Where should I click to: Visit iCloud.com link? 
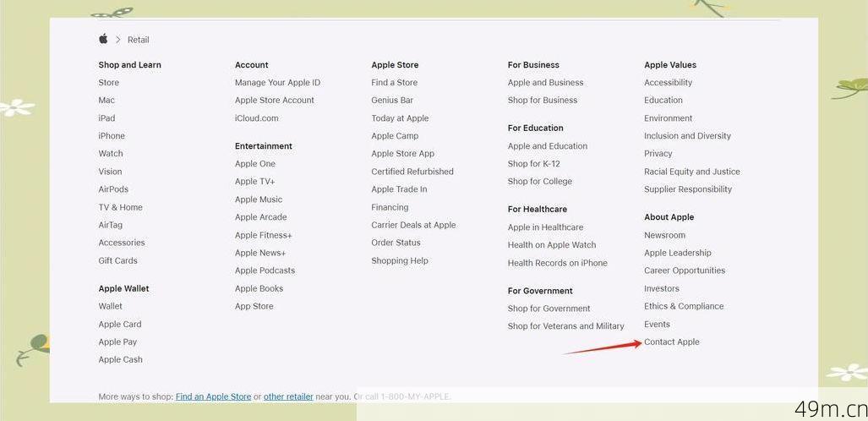click(257, 118)
